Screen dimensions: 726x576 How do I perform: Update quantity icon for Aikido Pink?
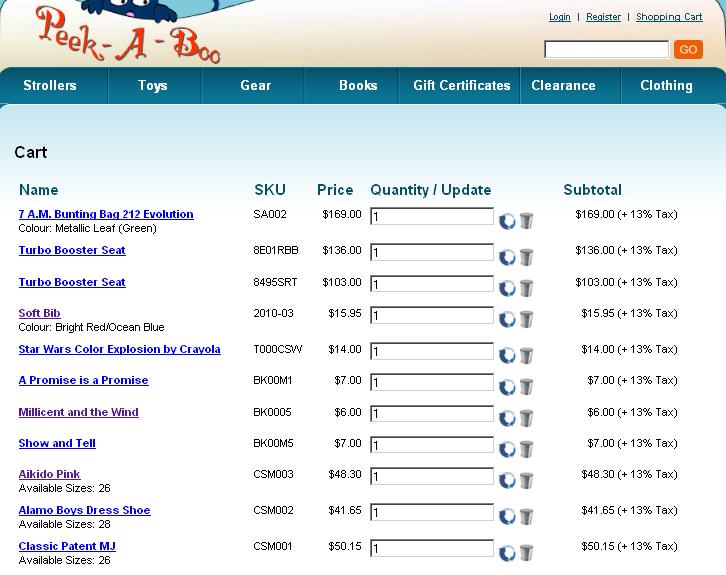coord(507,481)
